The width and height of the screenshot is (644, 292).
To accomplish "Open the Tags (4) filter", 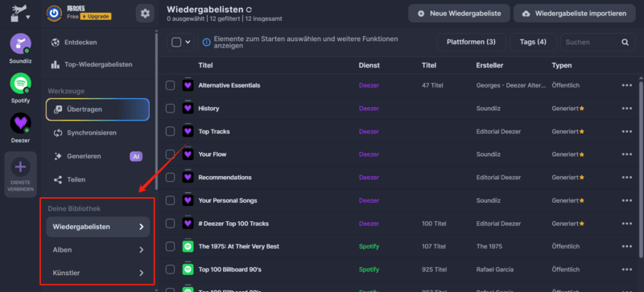I will tap(533, 43).
